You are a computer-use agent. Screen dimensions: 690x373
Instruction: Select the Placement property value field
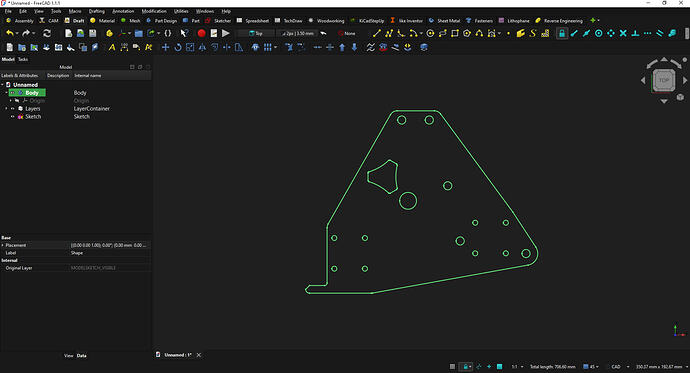110,245
